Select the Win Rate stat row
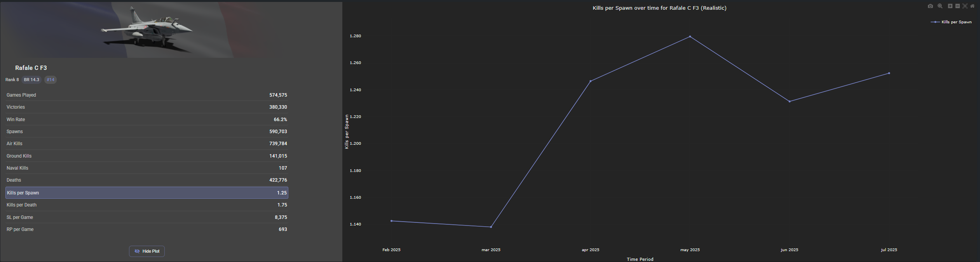Viewport: 980px width, 262px height. (147, 120)
